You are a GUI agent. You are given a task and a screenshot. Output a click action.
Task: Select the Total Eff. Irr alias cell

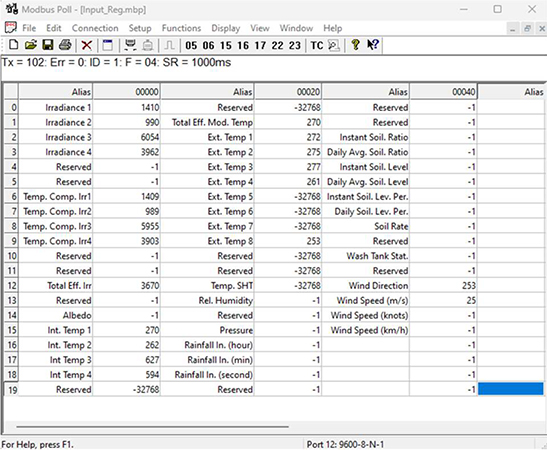click(56, 285)
